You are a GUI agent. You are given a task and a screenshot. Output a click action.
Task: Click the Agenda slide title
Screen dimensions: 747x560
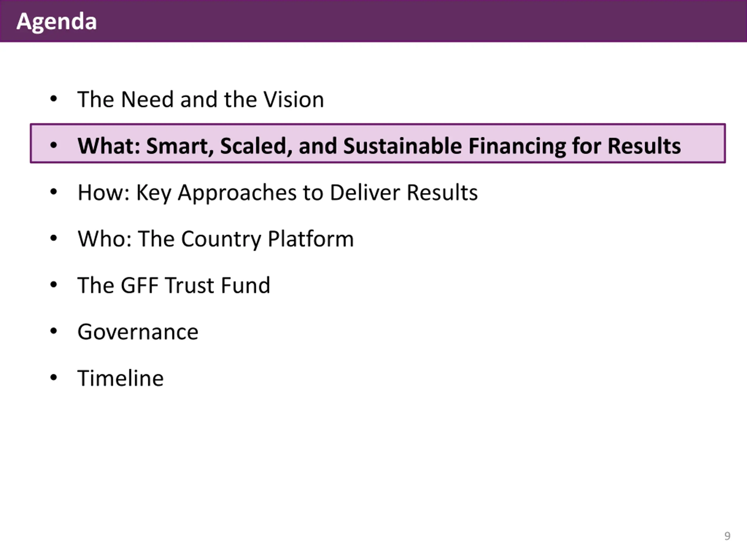coord(56,22)
